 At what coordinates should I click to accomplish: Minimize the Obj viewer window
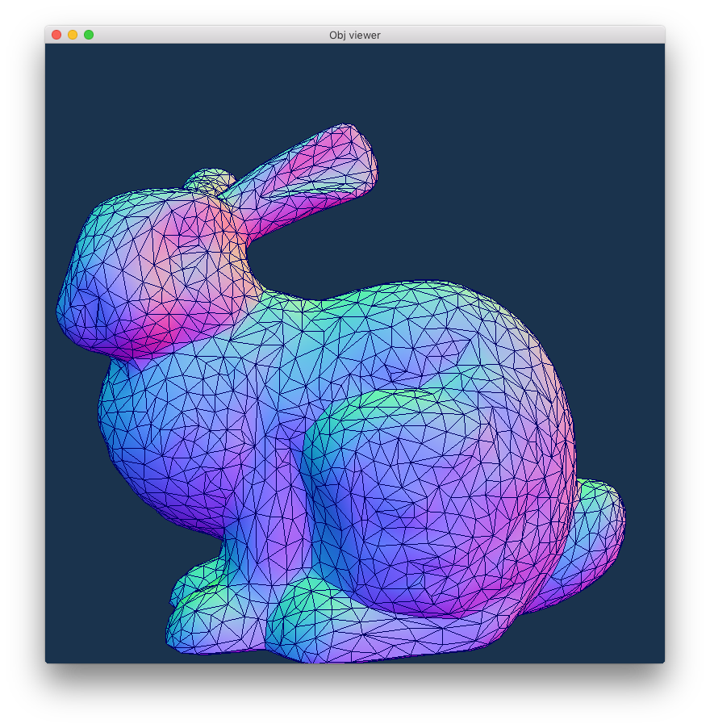click(x=73, y=35)
